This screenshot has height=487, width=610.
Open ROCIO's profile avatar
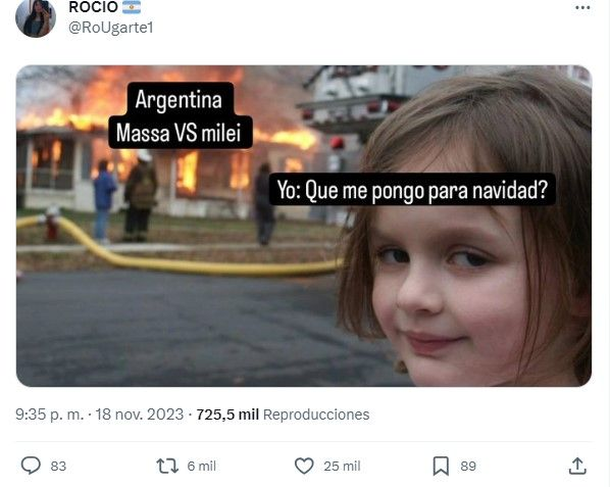35,18
